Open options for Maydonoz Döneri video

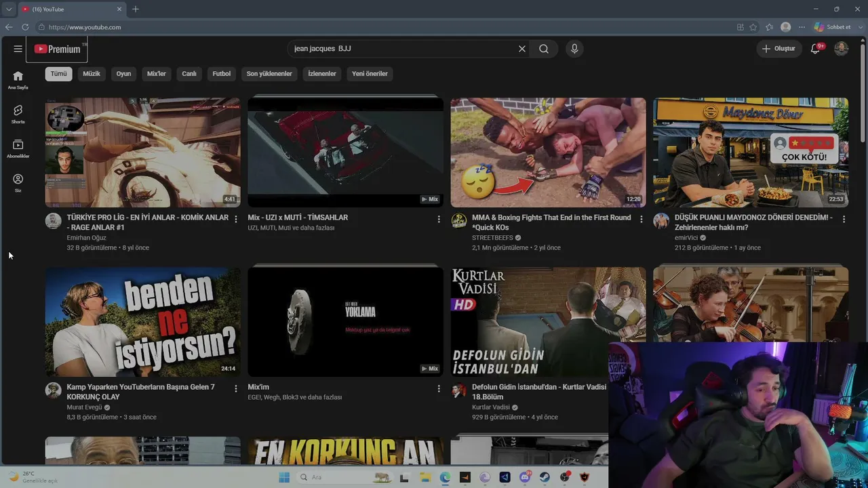tap(844, 219)
